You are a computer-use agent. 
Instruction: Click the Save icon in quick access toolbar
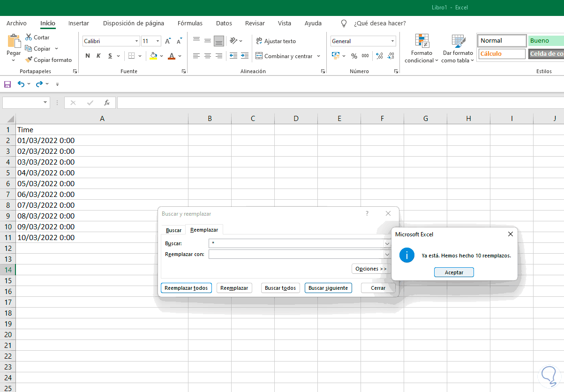coord(7,84)
